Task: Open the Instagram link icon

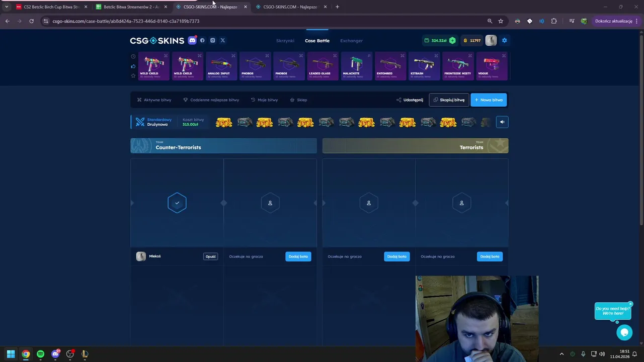Action: click(x=212, y=41)
